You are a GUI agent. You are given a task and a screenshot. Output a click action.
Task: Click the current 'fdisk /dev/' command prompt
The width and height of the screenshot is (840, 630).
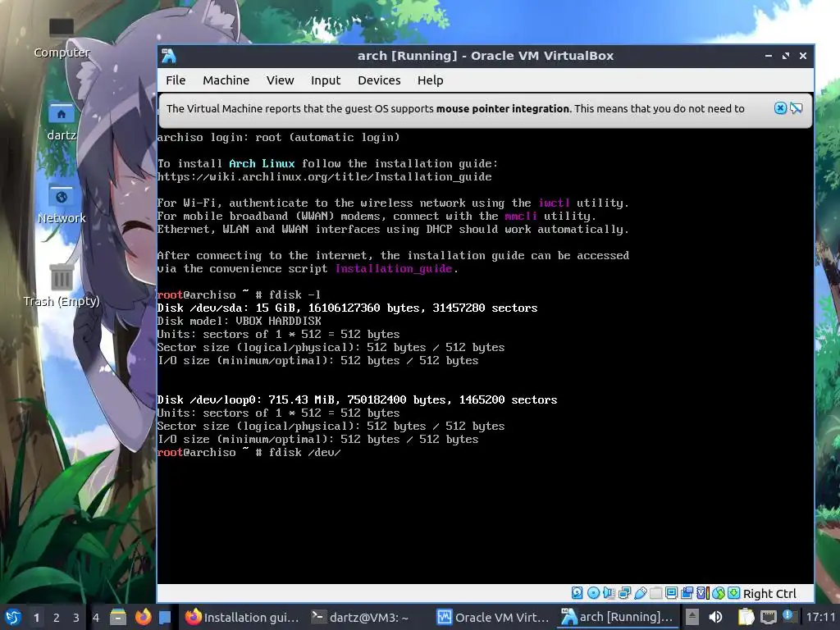click(x=249, y=453)
